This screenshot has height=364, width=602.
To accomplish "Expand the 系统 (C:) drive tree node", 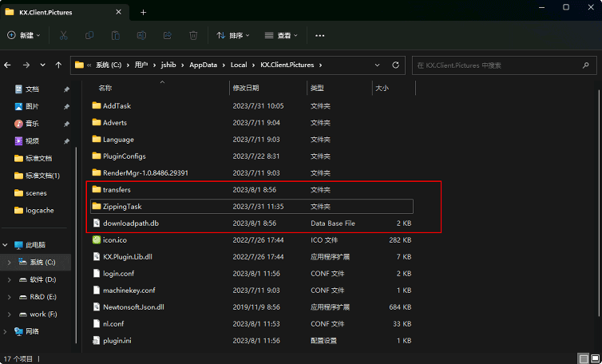I will point(9,262).
